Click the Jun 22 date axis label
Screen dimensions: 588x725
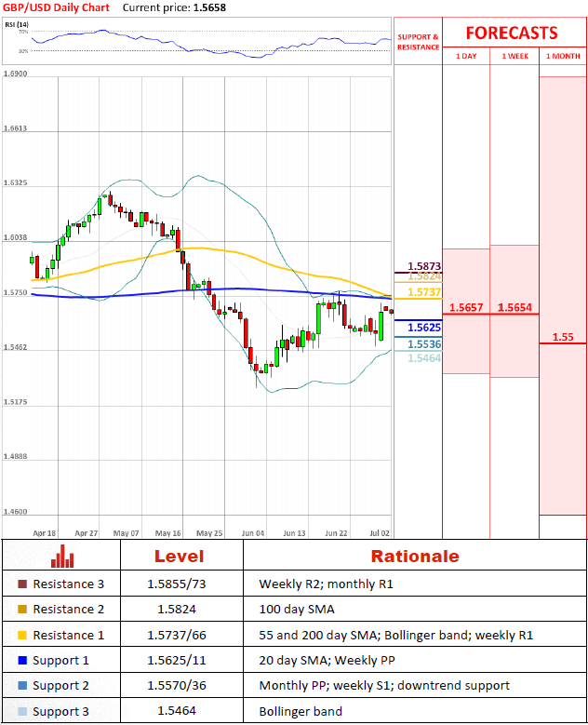point(336,533)
